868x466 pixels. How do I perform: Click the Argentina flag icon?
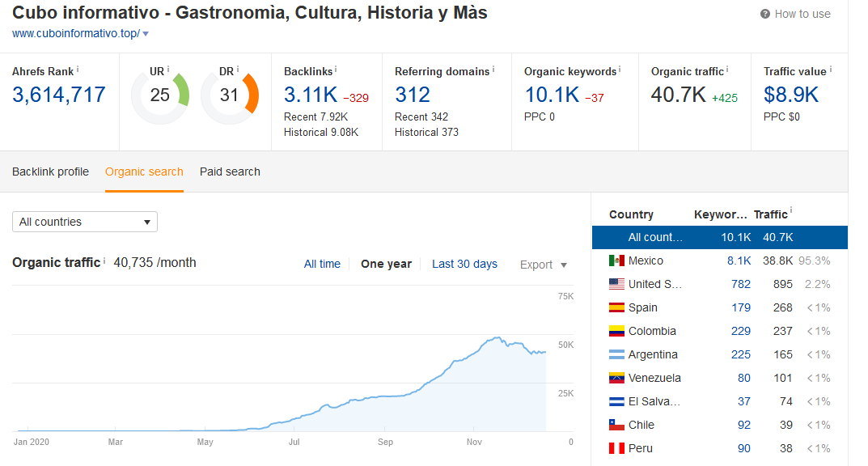(x=616, y=354)
